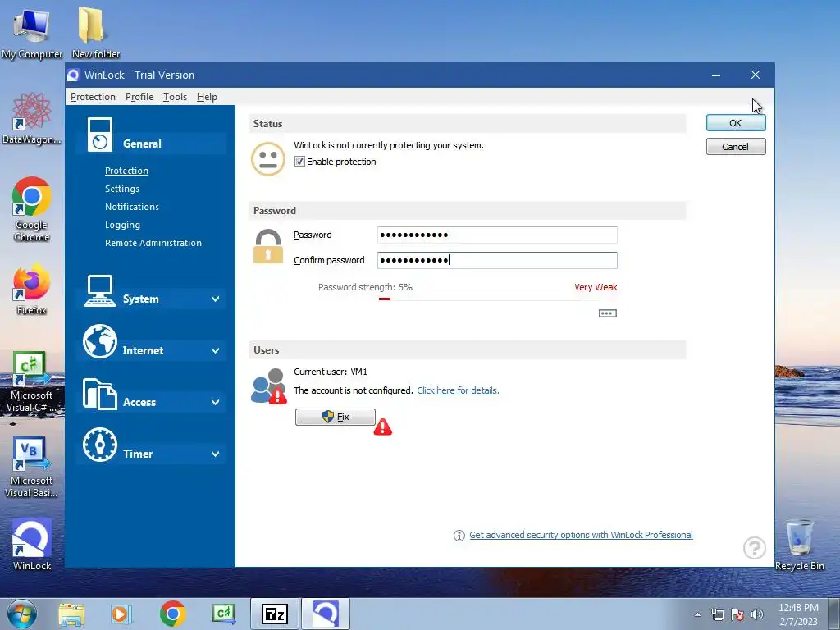Open Visual C# from the taskbar
840x630 pixels.
click(x=224, y=614)
